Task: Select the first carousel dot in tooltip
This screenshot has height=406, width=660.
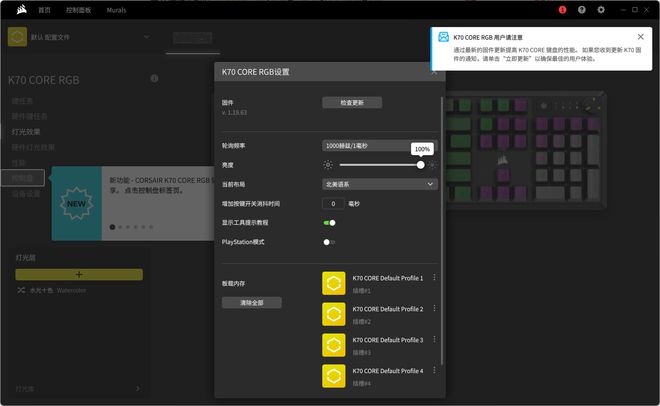Action: 112,227
